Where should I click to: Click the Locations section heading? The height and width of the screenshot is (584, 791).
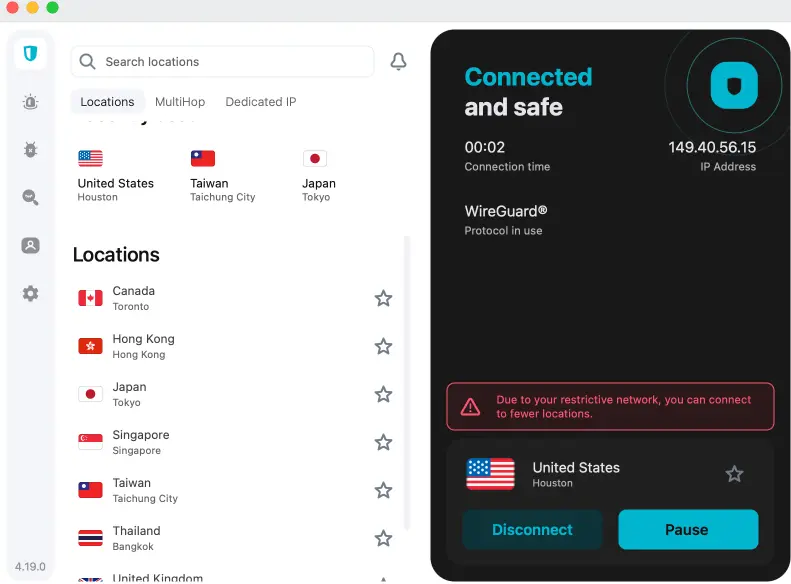(116, 255)
